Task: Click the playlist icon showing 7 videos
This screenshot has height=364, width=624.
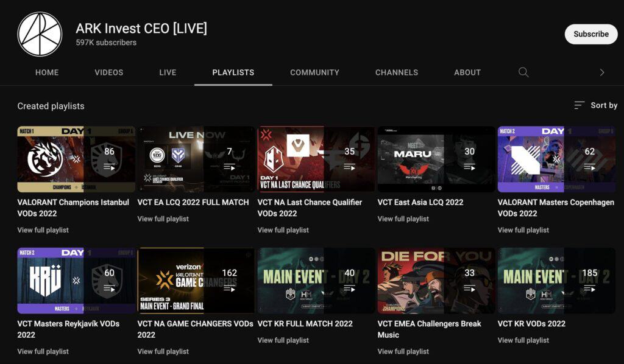Action: (x=229, y=167)
